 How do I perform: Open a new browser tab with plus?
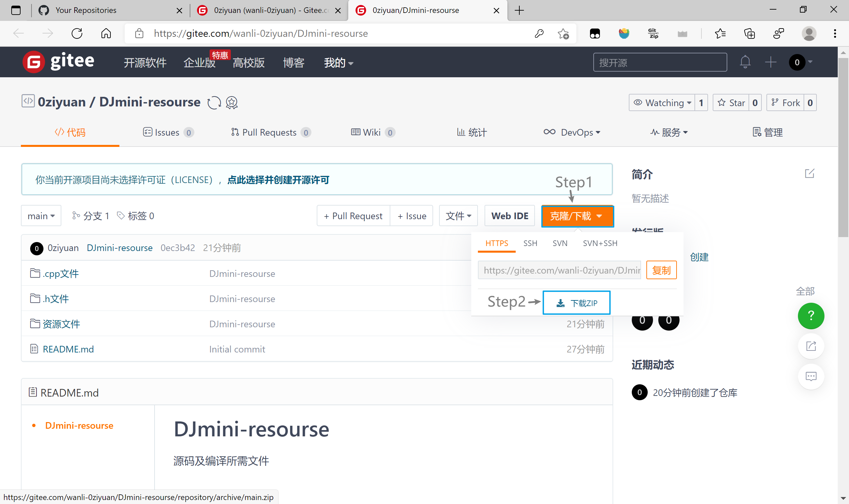click(519, 10)
